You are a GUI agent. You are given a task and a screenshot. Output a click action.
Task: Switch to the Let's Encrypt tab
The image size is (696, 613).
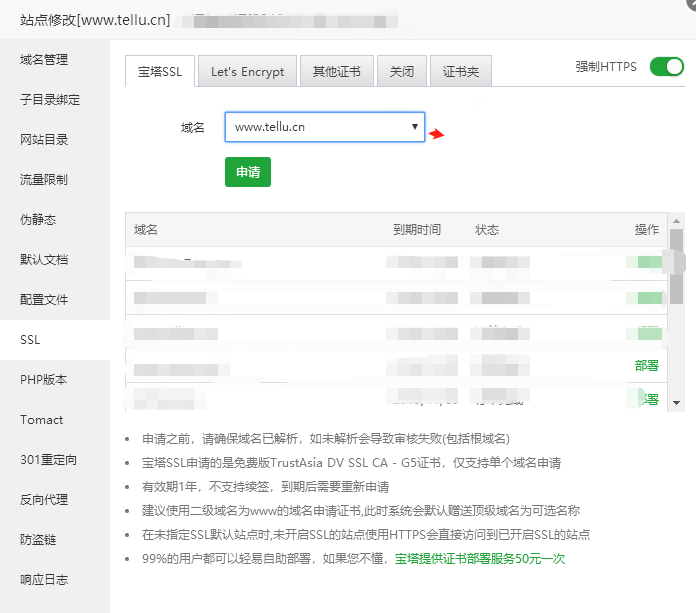point(247,71)
